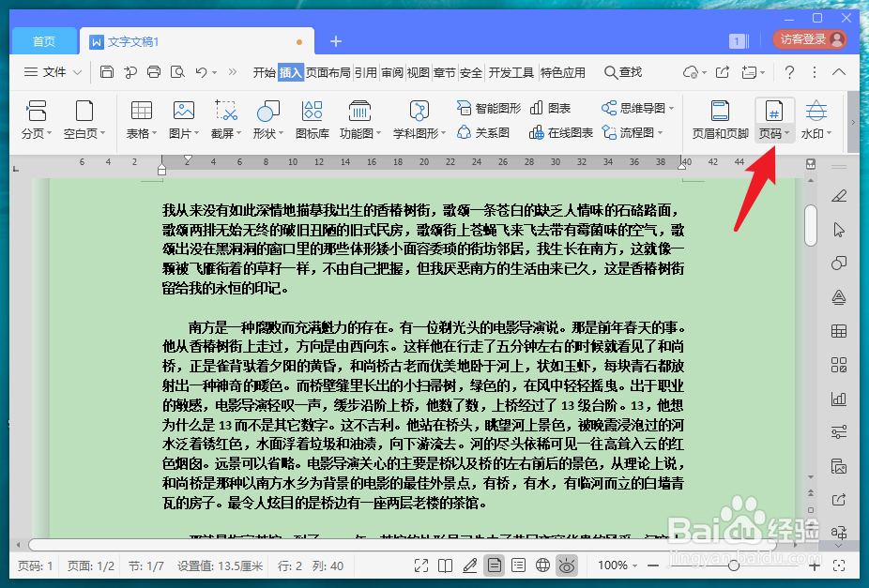Insert a 图表 chart

[x=550, y=108]
